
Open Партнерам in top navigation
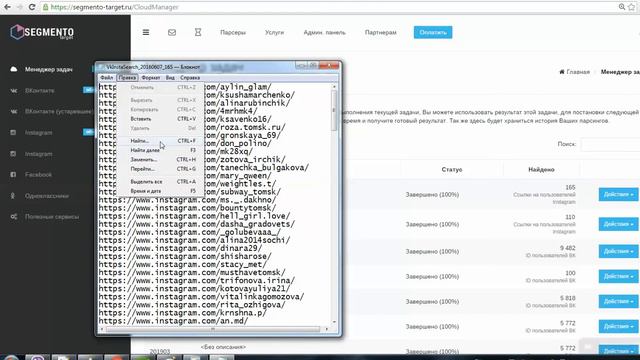tap(381, 32)
